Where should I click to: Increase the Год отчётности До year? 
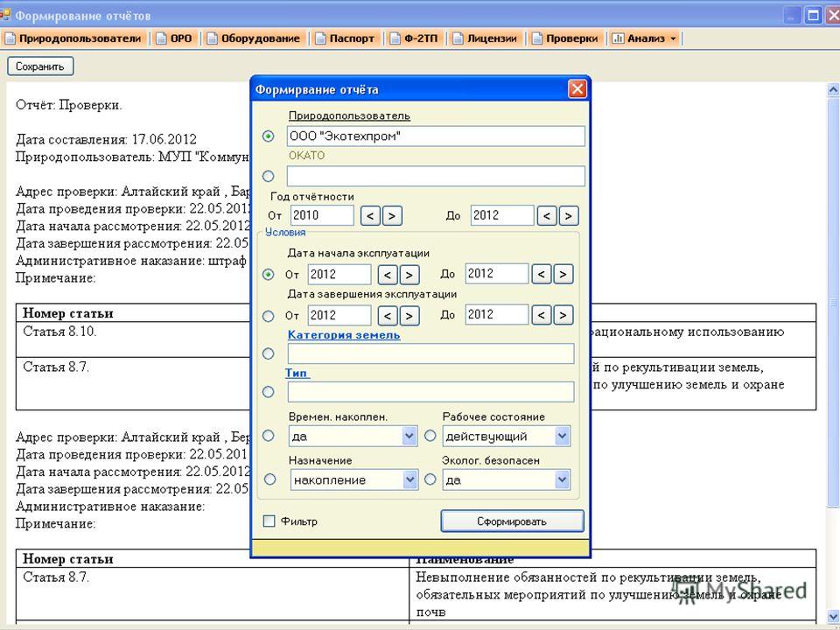569,216
